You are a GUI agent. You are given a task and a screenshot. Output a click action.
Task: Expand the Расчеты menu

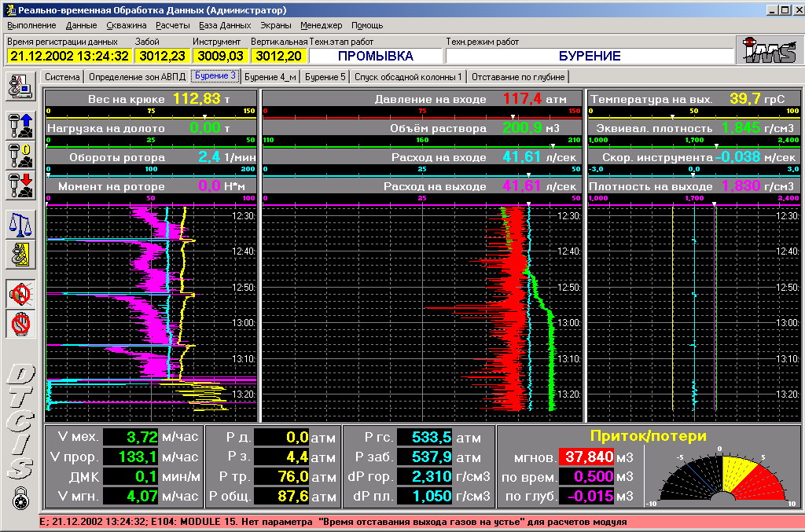pos(172,25)
